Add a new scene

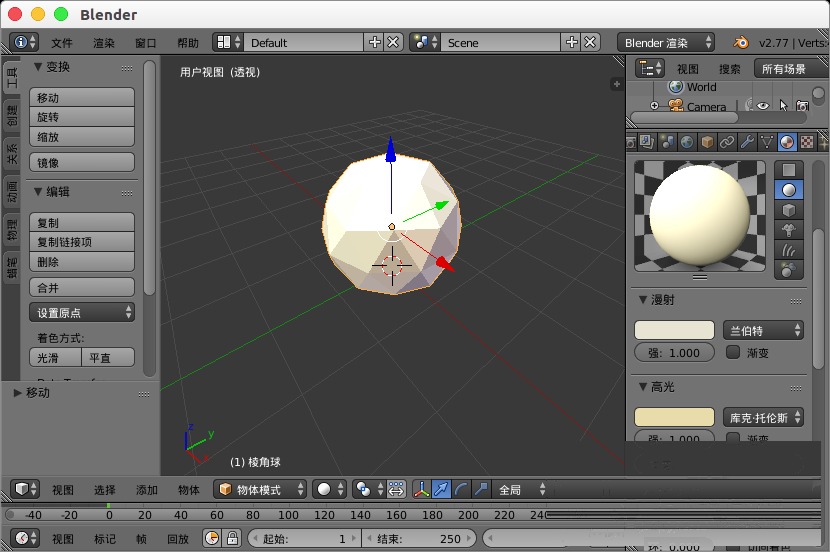coord(572,42)
